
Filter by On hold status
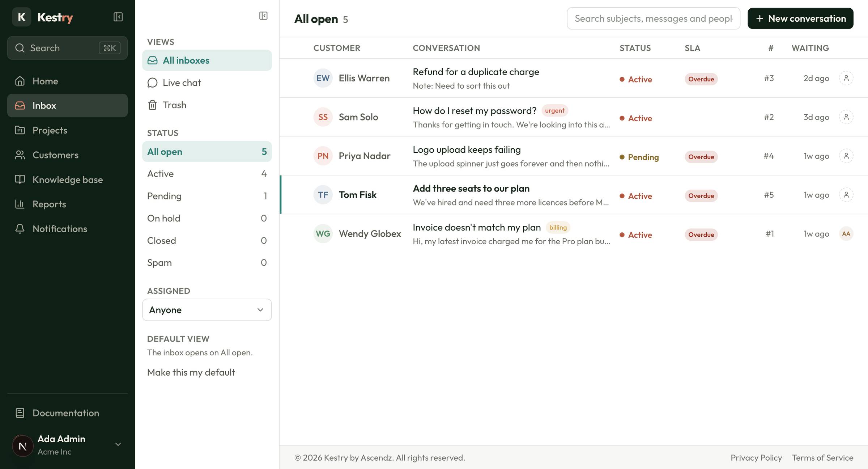[207, 218]
